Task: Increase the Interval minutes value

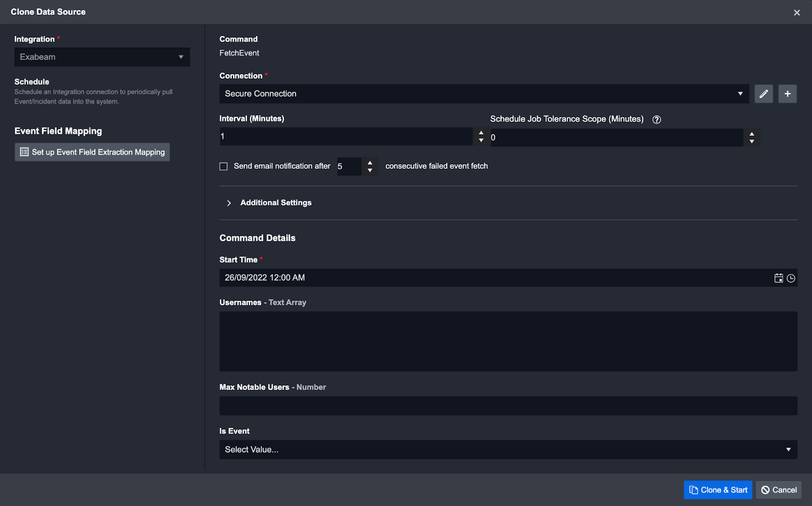Action: [481, 133]
